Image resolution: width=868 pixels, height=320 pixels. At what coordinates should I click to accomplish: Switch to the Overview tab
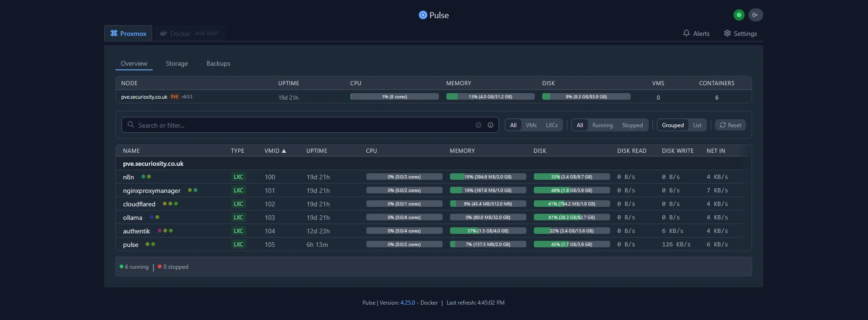tap(134, 64)
